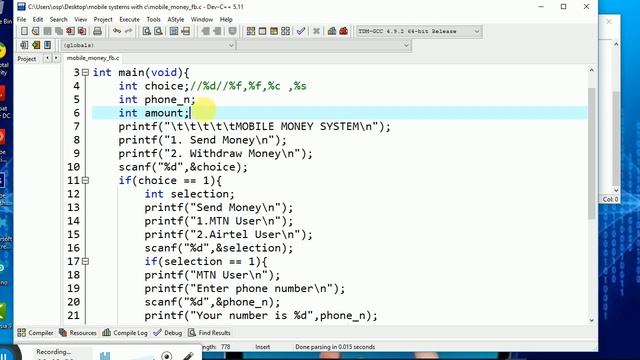Screen dimensions: 640x360
Task: Switch to the Project panel tab
Action: pos(27,59)
